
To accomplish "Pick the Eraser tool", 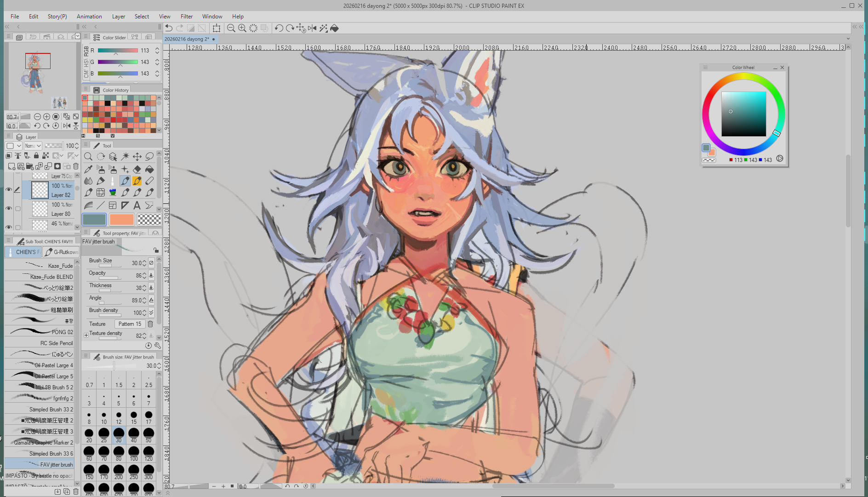I will [137, 169].
